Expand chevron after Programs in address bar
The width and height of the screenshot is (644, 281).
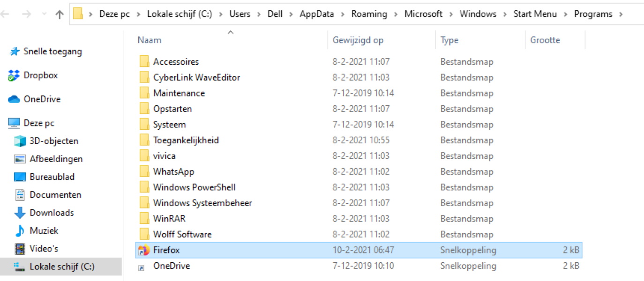click(x=621, y=15)
